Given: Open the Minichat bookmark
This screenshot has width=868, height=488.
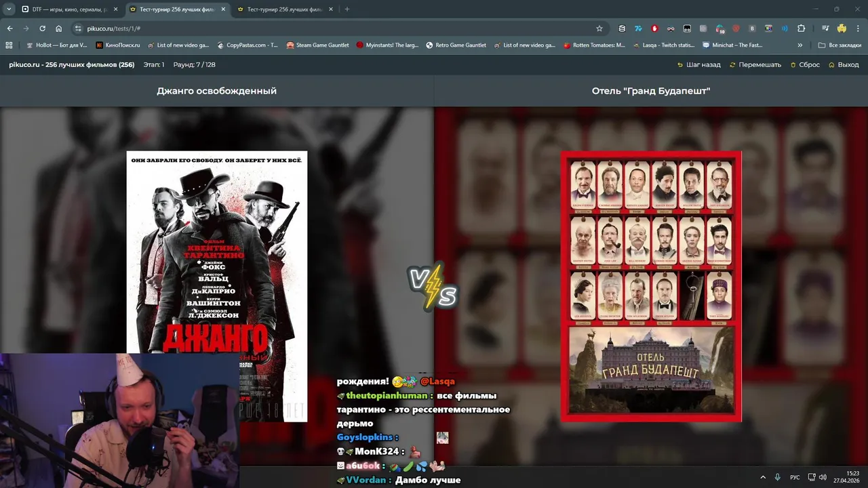Looking at the screenshot, I should click(732, 45).
